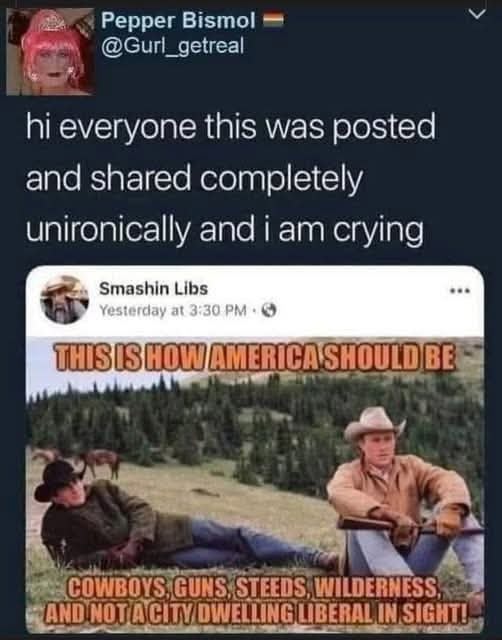Click the rainbow flag emoji beside the name
The image size is (502, 640).
point(271,19)
